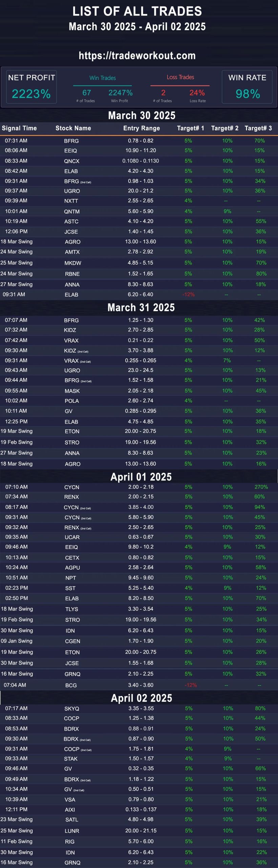
Task: Select the Win Trades heading
Action: [x=103, y=78]
